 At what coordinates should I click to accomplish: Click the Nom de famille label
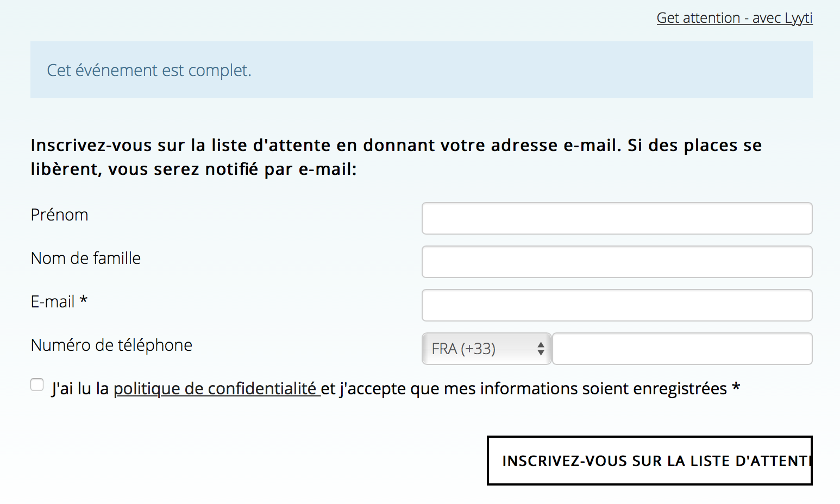point(86,259)
